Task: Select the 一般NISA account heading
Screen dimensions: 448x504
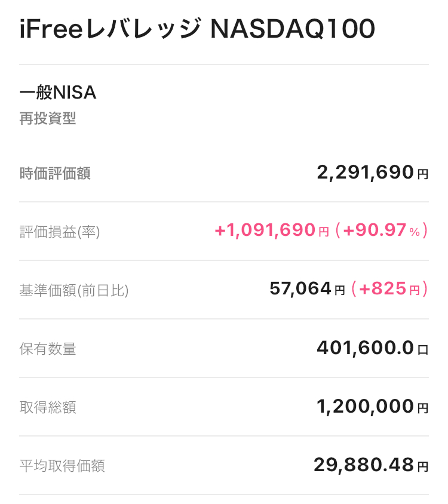Action: pyautogui.click(x=58, y=93)
